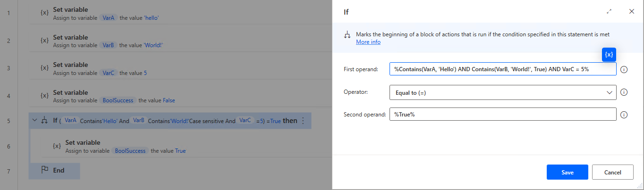Screen dimensions: 644x190
Task: Open the More info link
Action: pyautogui.click(x=368, y=42)
